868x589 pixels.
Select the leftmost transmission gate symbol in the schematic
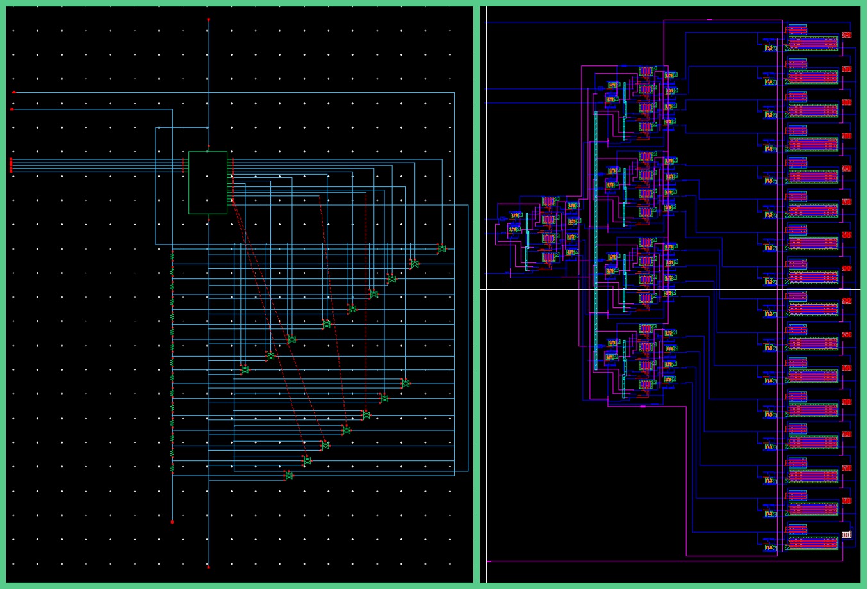(x=244, y=369)
